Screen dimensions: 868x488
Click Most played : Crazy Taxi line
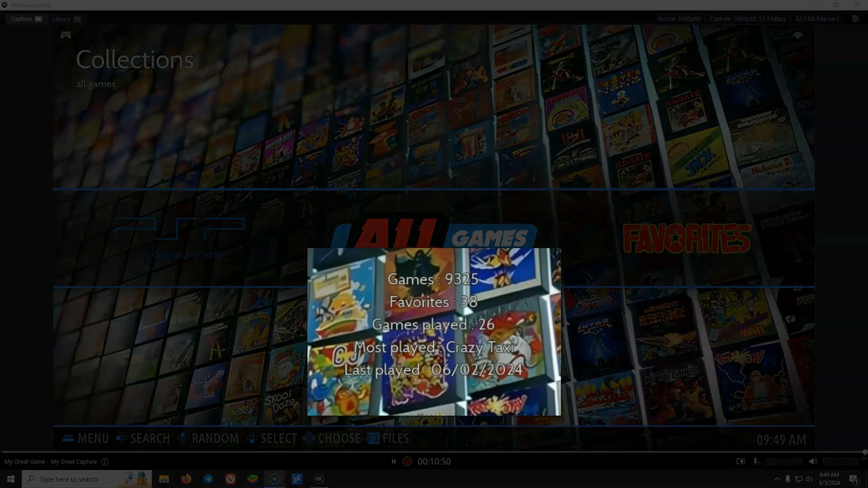[434, 347]
